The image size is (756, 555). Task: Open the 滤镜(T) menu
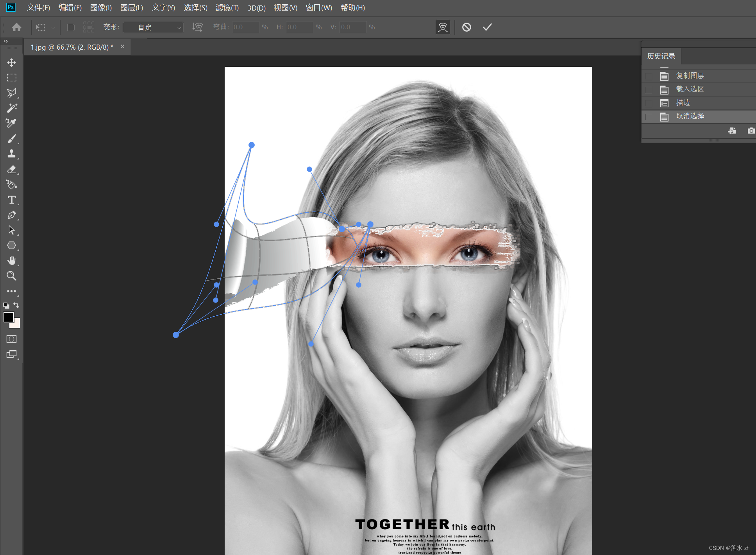click(227, 8)
